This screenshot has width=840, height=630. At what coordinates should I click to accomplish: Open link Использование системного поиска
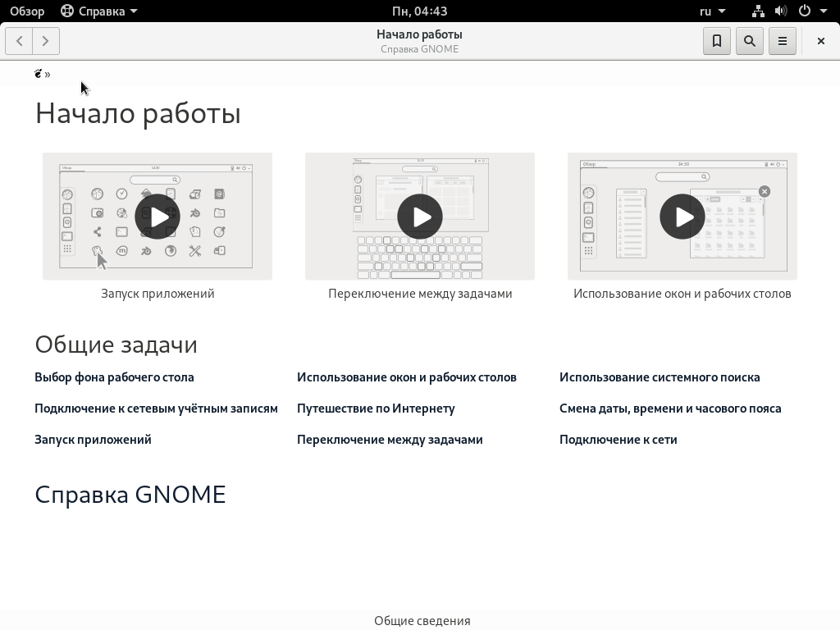660,377
